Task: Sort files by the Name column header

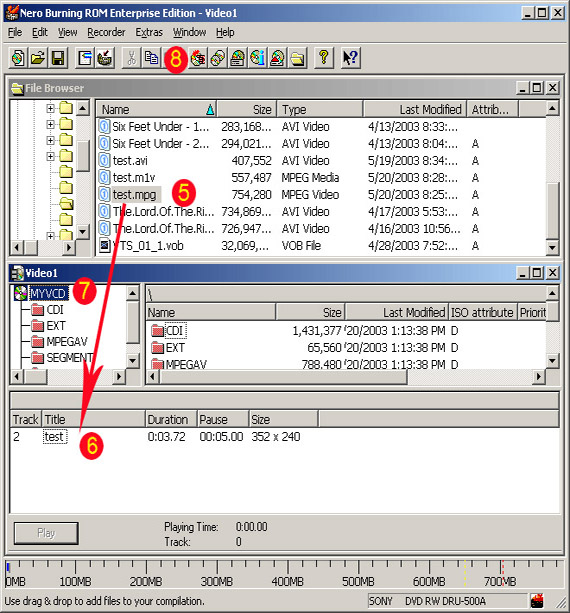Action: (x=156, y=109)
